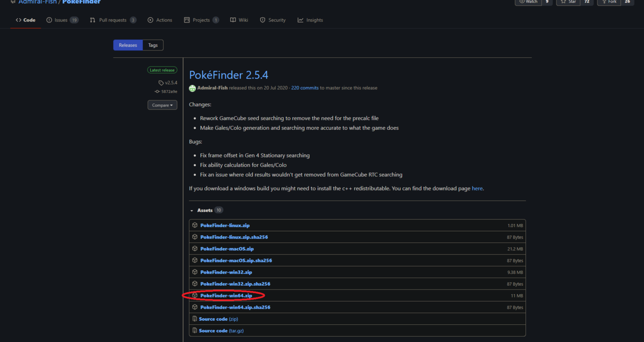Viewport: 644px width, 342px height.
Task: Click the Assets count badge 10
Action: click(219, 211)
